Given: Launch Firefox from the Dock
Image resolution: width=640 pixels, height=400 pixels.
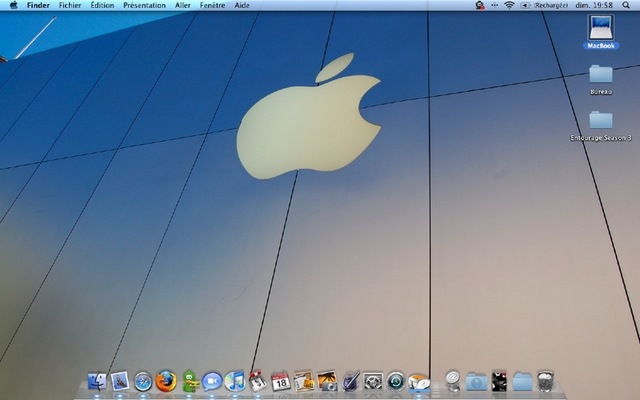Looking at the screenshot, I should [x=166, y=380].
